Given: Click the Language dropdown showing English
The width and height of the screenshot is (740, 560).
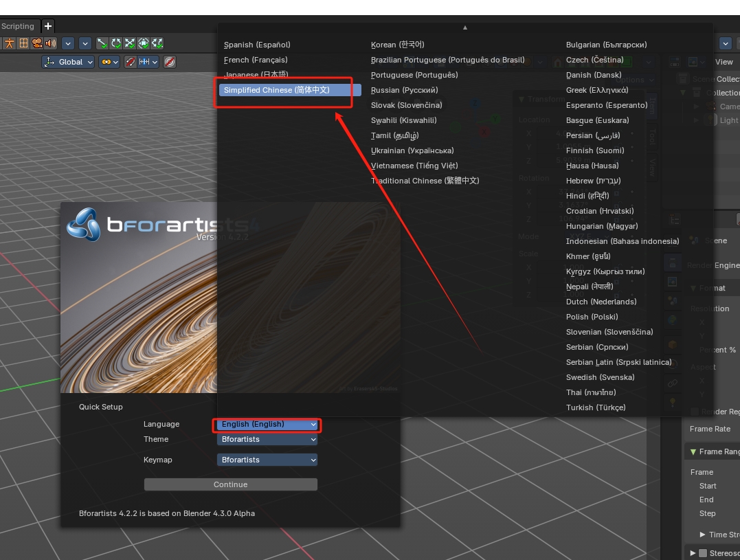Looking at the screenshot, I should 267,424.
